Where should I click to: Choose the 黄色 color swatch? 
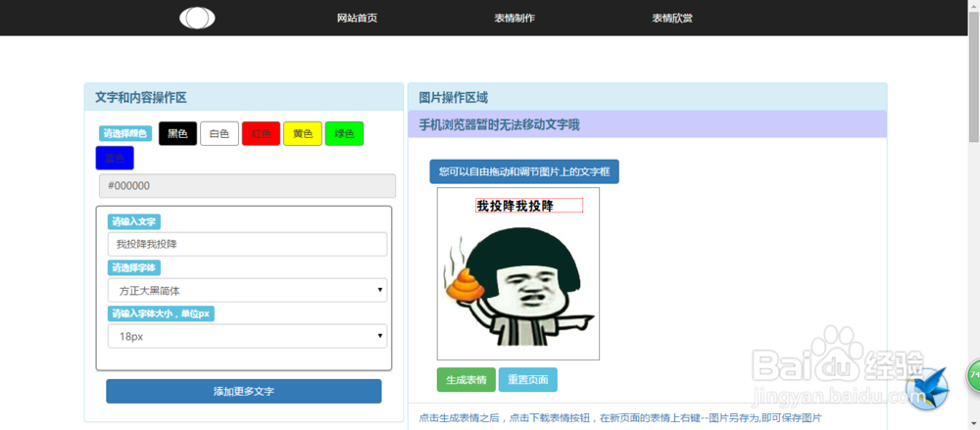click(x=303, y=134)
